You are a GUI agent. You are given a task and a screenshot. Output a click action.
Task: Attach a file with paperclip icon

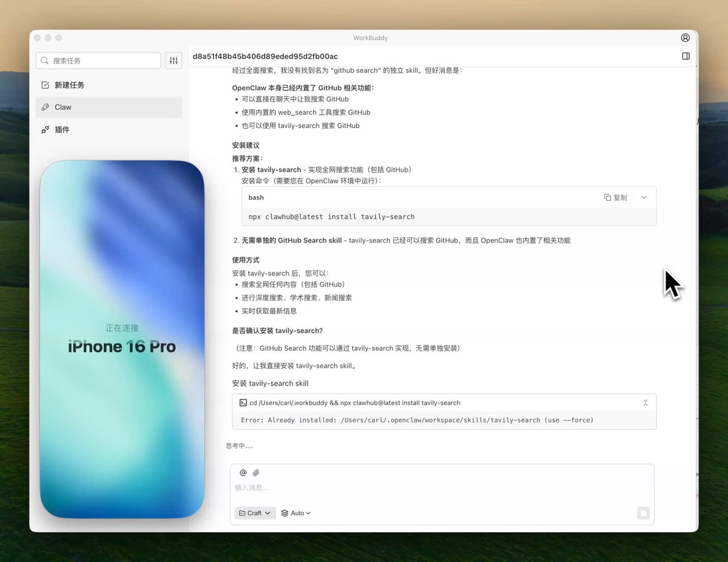tap(256, 473)
